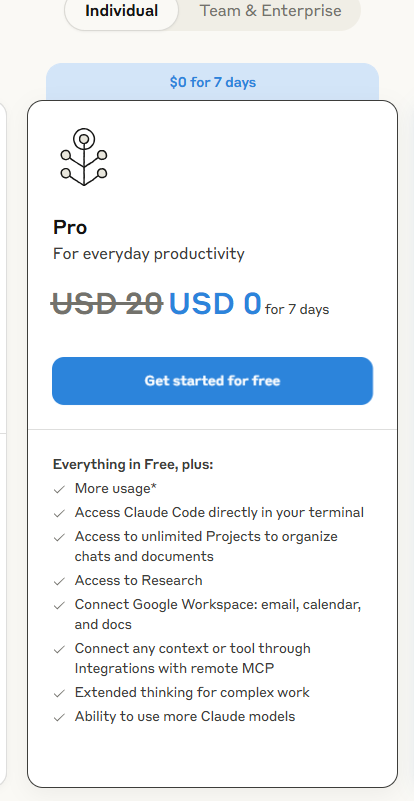Click the Pro plan heading
This screenshot has height=801, width=414.
click(70, 227)
